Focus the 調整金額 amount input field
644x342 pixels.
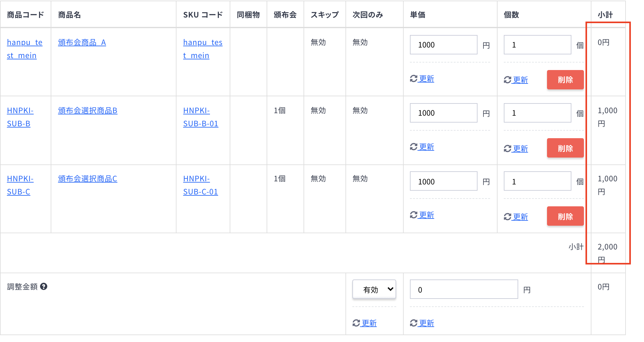pos(464,289)
